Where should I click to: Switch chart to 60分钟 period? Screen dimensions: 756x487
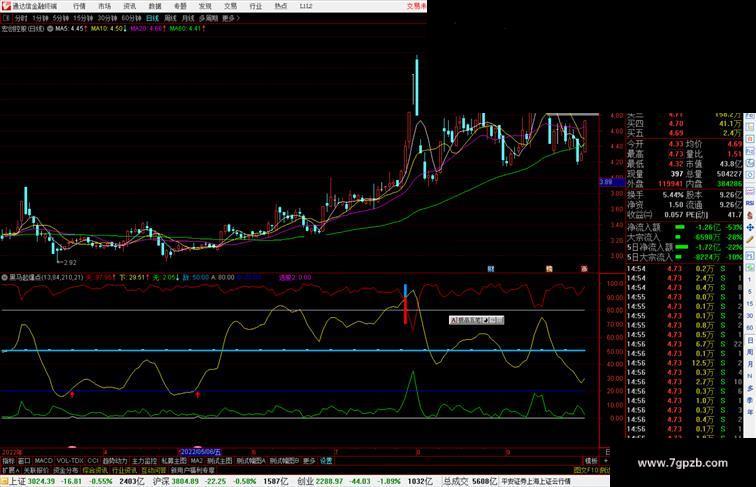(131, 18)
